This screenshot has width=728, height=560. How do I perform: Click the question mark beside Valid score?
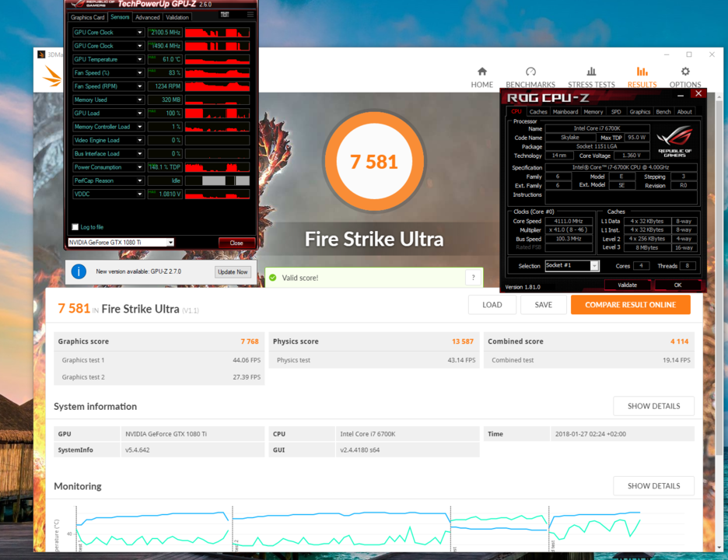[x=473, y=278]
